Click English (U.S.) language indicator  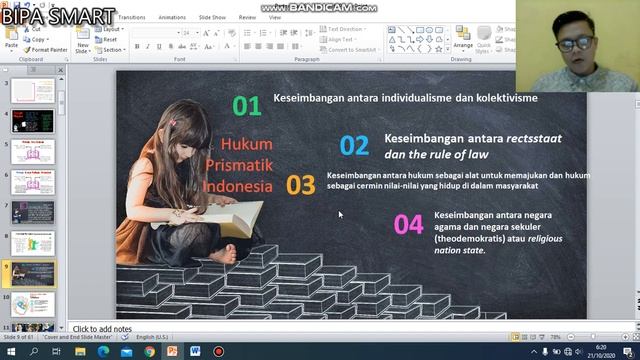(152, 337)
